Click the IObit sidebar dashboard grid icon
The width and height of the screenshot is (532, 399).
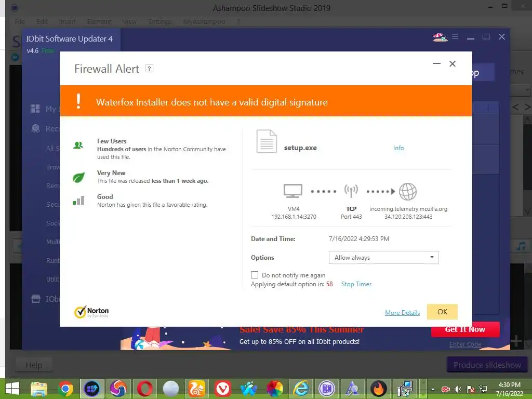pyautogui.click(x=35, y=109)
